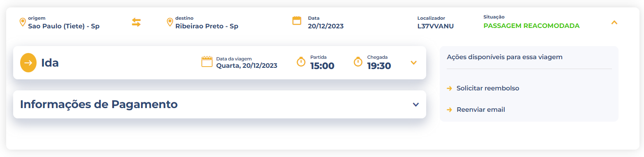Click the Ribeirao Preto - Sp destination text
The height and width of the screenshot is (157, 644).
(207, 26)
